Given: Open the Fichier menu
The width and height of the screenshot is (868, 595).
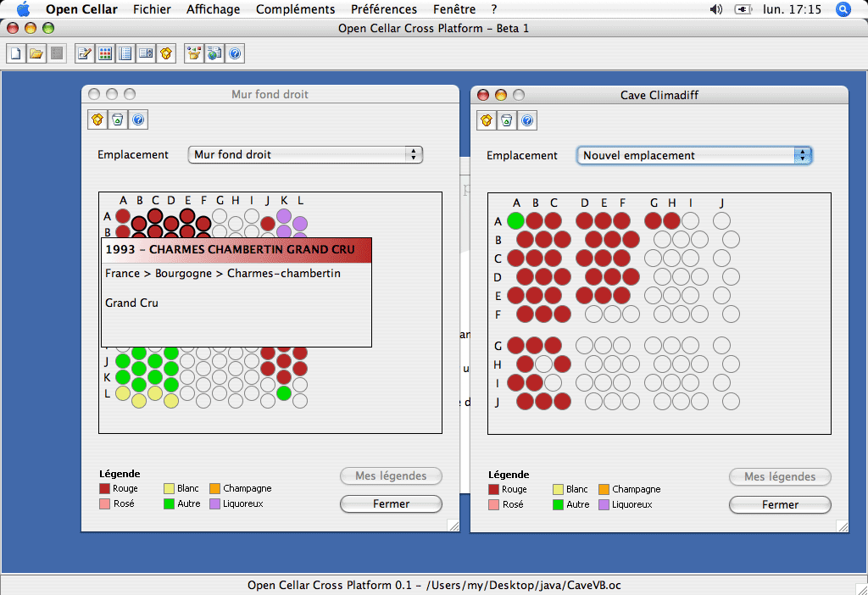Looking at the screenshot, I should click(152, 9).
